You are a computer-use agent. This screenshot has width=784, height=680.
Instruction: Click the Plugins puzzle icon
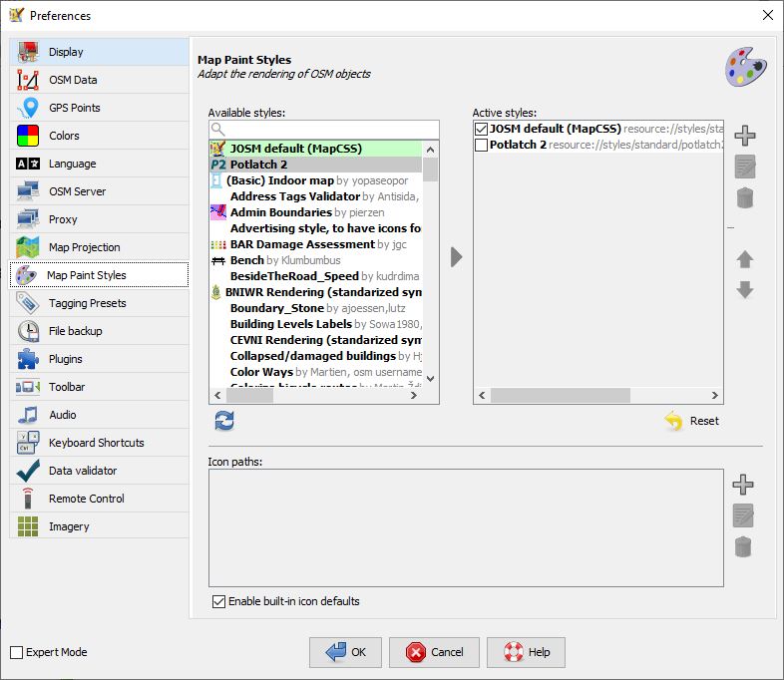(28, 359)
